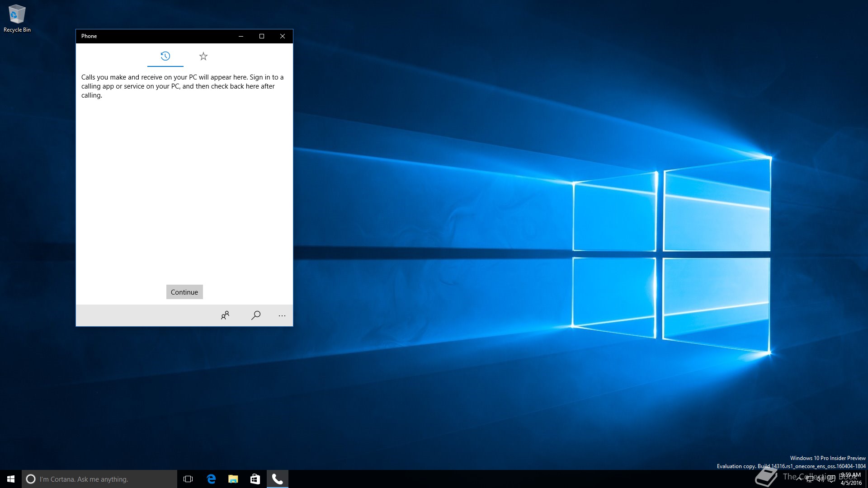Launch Microsoft Edge from the taskbar
Viewport: 868px width, 488px height.
211,479
